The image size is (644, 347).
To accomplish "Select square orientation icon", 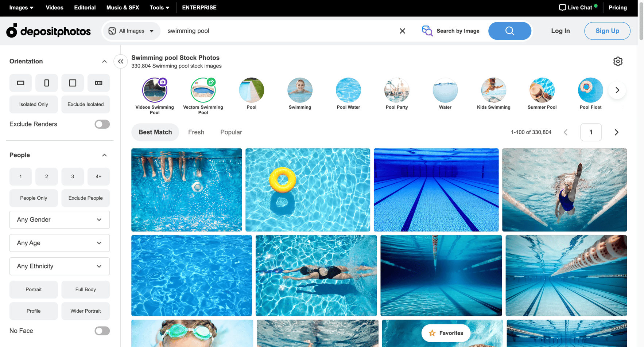I will tap(73, 83).
